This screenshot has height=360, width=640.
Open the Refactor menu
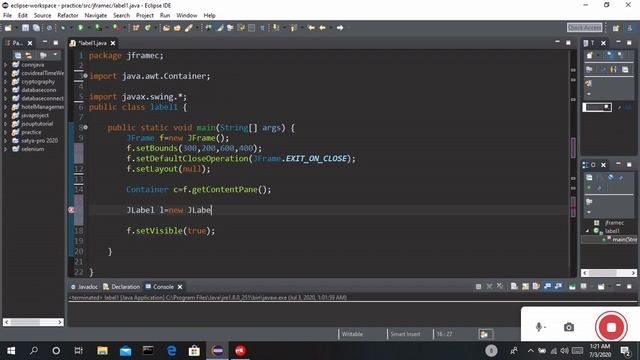point(68,16)
